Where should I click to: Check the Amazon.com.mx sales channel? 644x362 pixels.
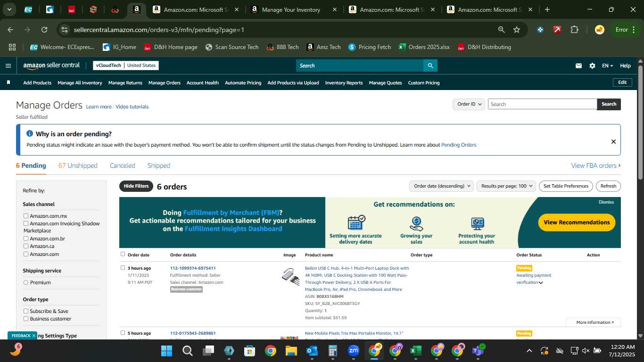(26, 216)
